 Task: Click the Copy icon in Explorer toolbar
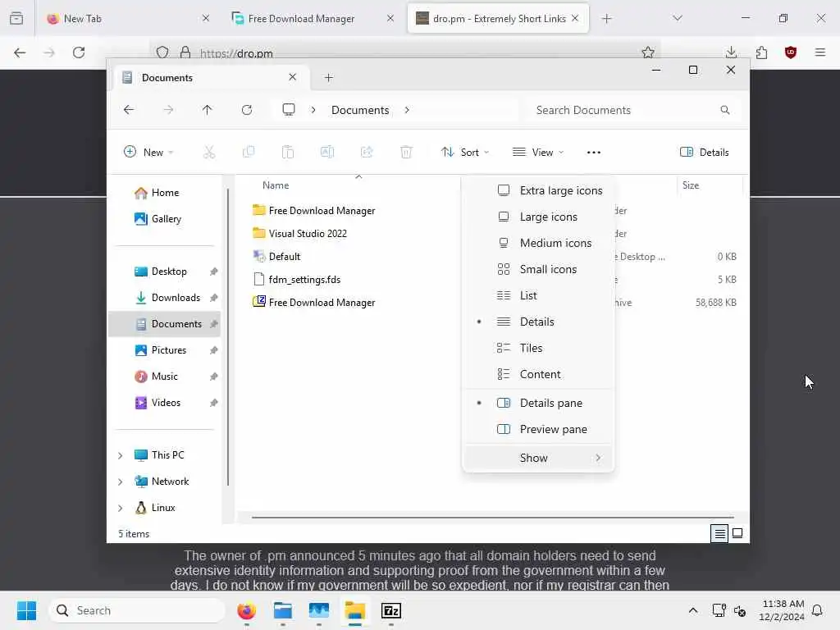coord(249,153)
